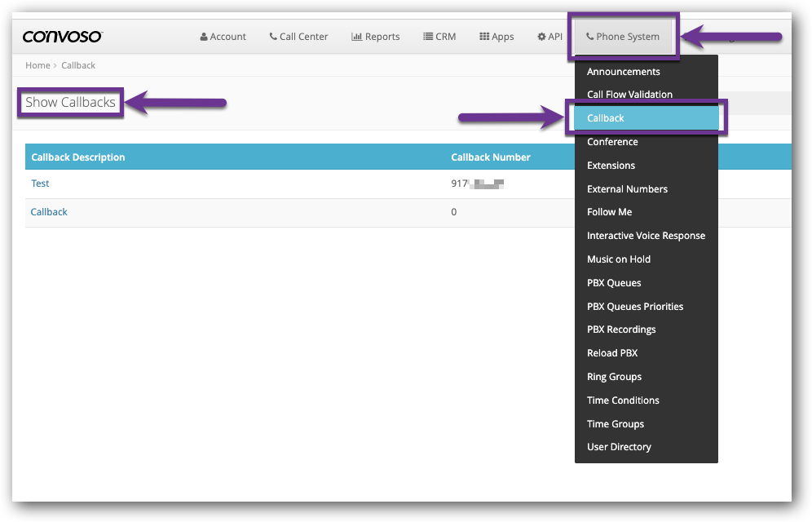The width and height of the screenshot is (812, 522).
Task: Select Call Flow Validation menu item
Action: (629, 95)
